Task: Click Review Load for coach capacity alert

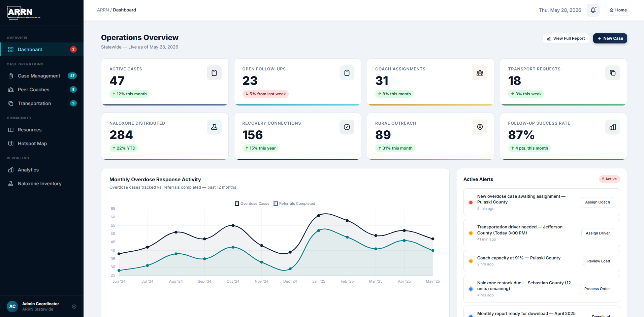Action: coord(599,261)
